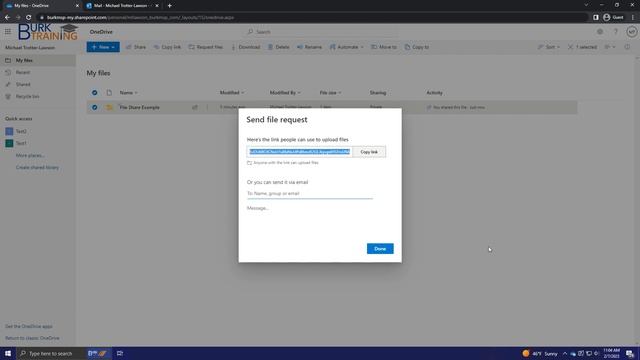Screen dimensions: 640x360
Task: Open the Guest profile button
Action: pos(613,18)
